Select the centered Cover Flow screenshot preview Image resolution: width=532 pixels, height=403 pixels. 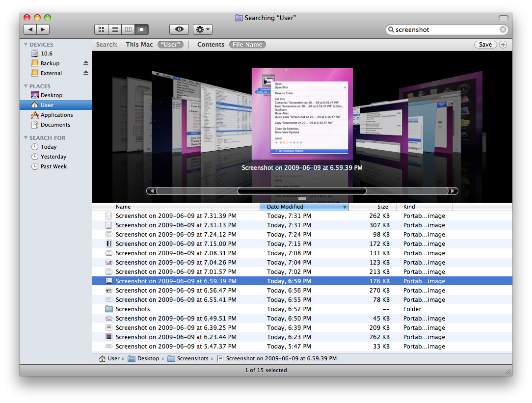[302, 113]
